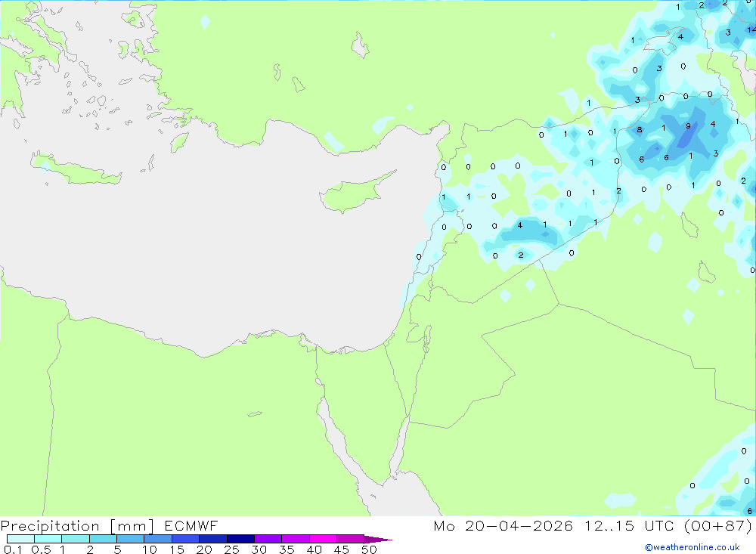The width and height of the screenshot is (756, 554).
Task: Click the '0.1' legend scale label
Action: pyautogui.click(x=13, y=549)
